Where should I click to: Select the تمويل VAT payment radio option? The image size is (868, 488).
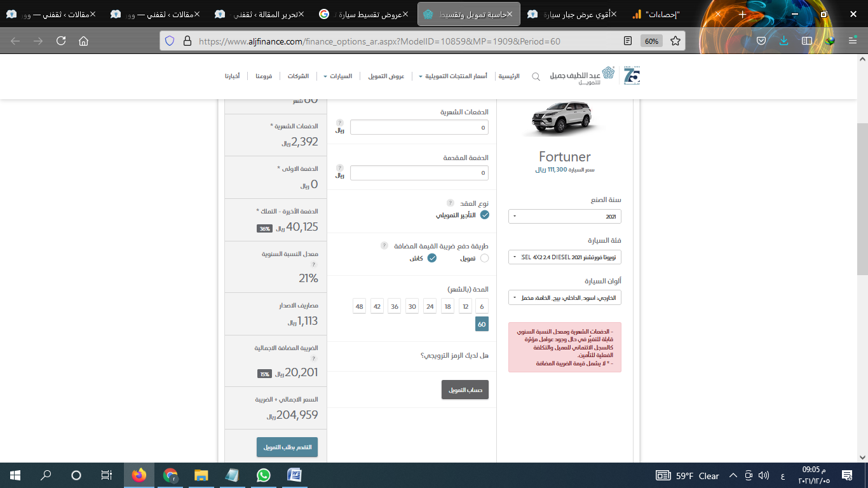pos(484,258)
